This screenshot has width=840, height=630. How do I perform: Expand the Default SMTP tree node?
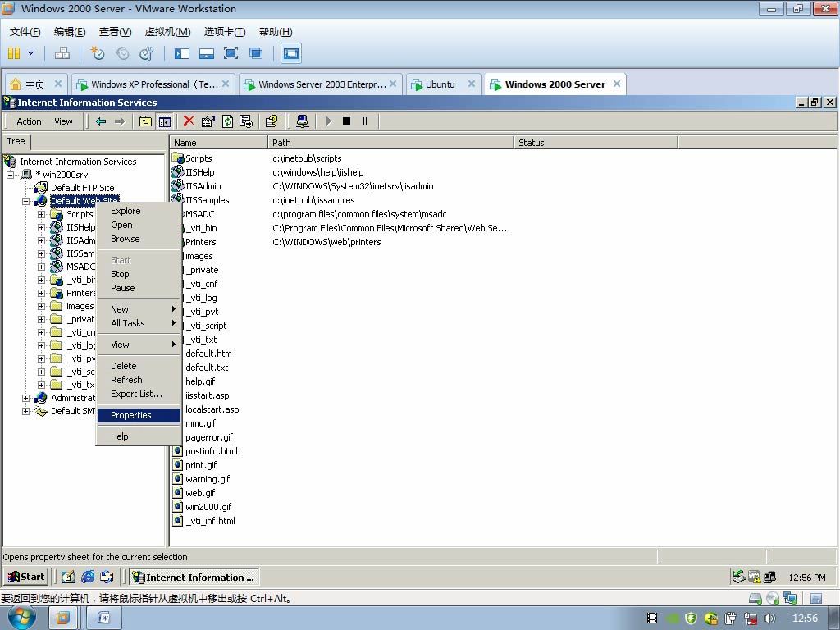click(x=25, y=411)
